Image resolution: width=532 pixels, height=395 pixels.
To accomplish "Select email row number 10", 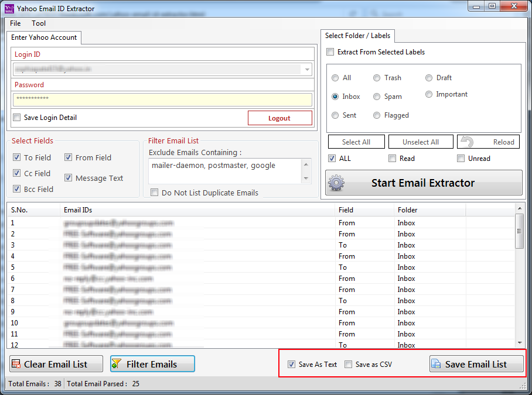I will click(261, 323).
